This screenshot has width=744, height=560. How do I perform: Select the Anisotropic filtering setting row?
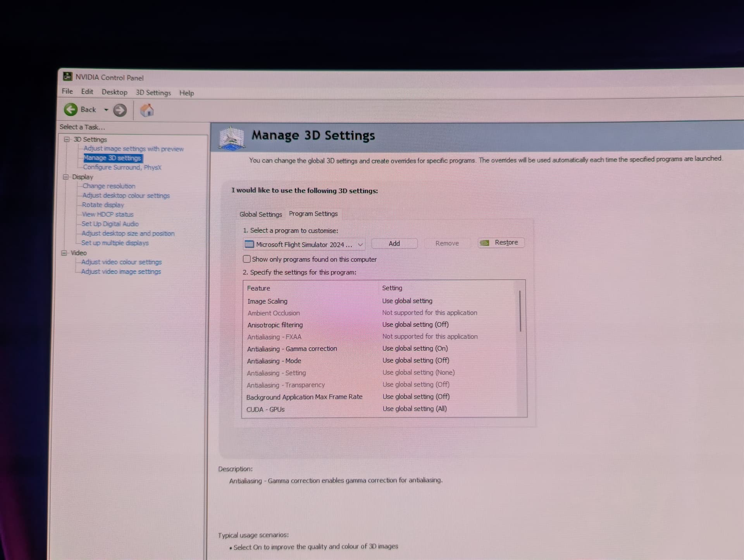(275, 325)
